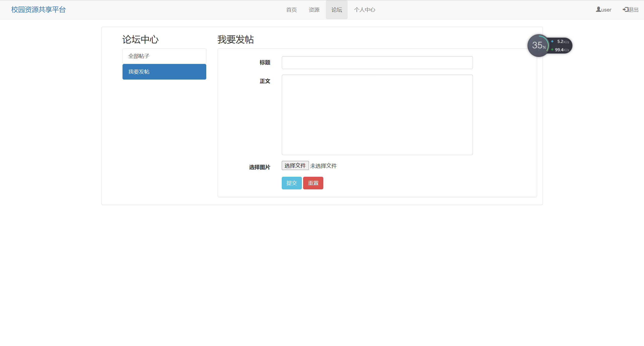Click the 标题 title input field
644x346 pixels.
click(377, 62)
